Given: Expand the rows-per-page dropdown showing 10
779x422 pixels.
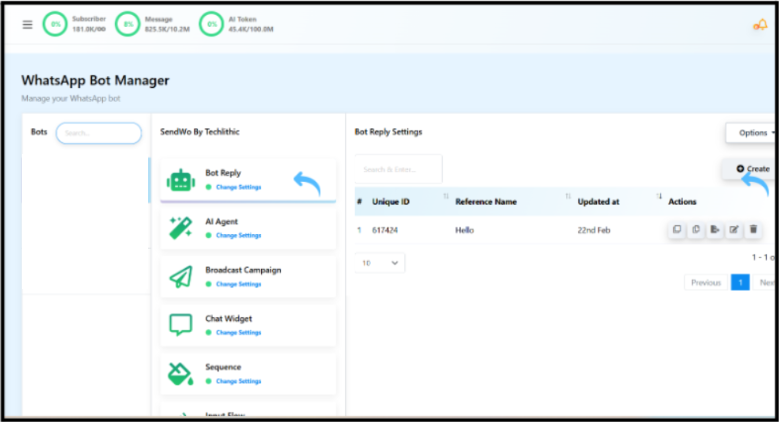Looking at the screenshot, I should [x=381, y=262].
